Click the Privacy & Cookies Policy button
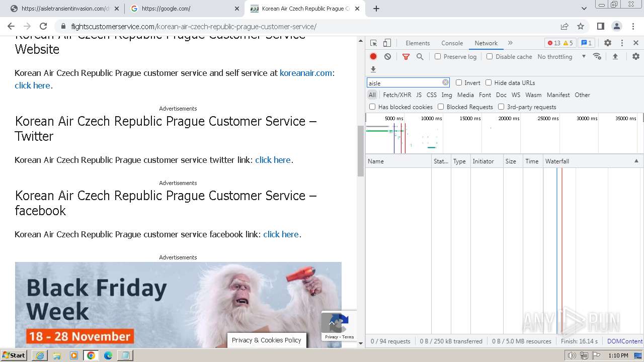Viewport: 644px width, 362px height. [267, 340]
